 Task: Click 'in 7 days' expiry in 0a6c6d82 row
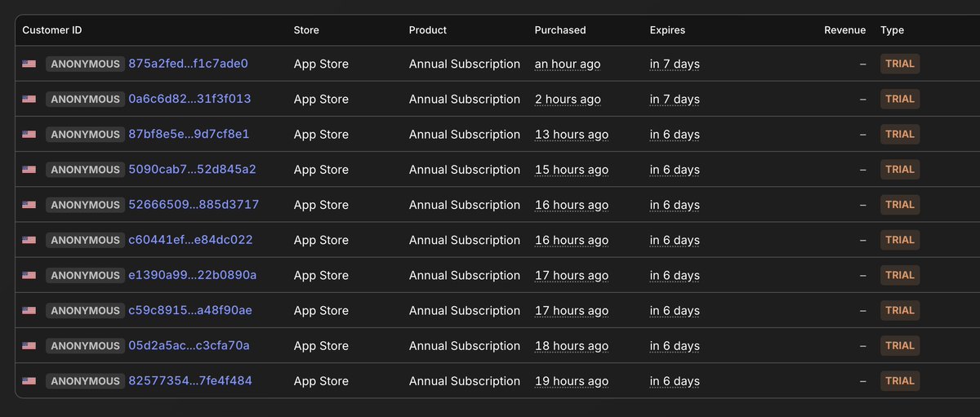(x=675, y=99)
